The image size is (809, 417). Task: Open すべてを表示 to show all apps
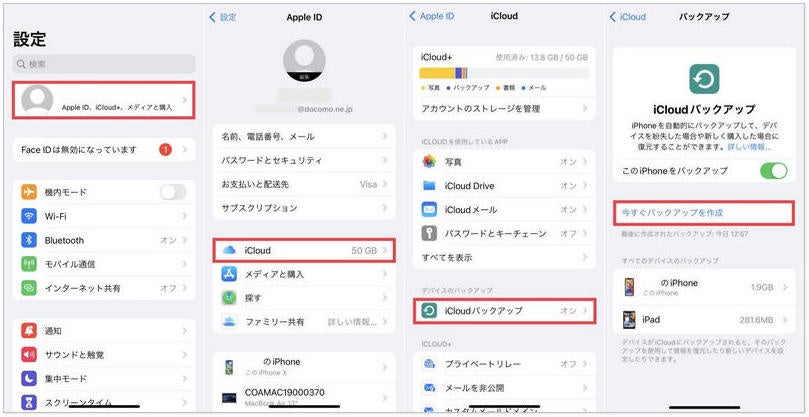tap(504, 257)
